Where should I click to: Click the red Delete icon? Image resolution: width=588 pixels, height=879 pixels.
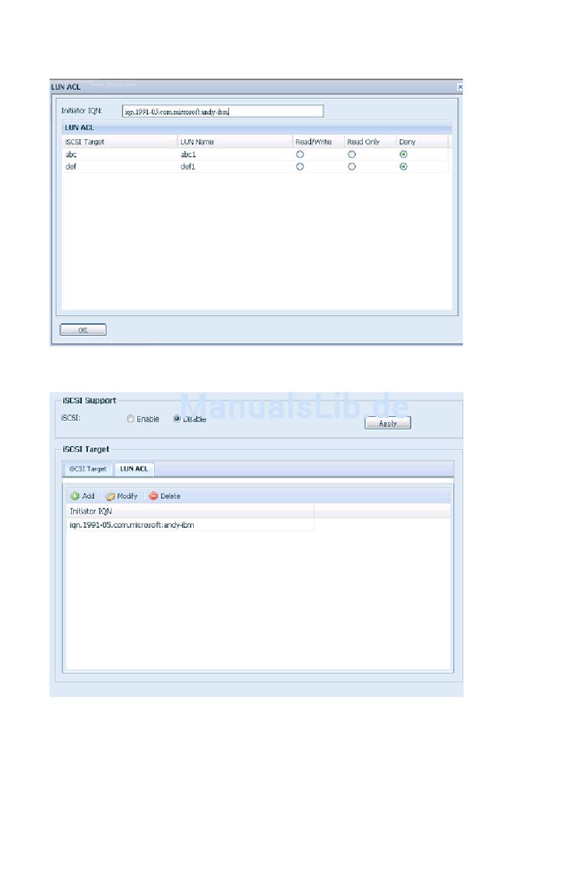point(153,496)
